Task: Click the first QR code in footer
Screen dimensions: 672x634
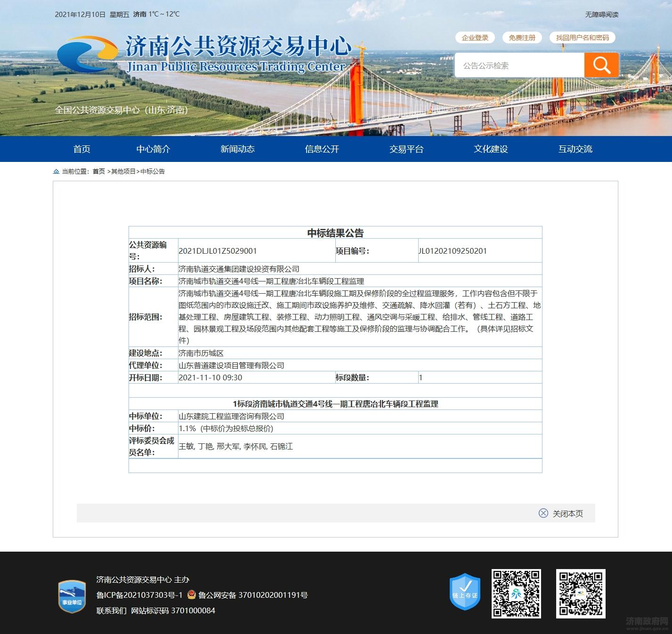Action: point(516,594)
